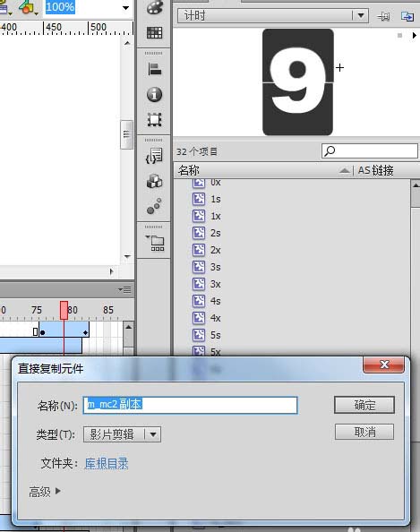This screenshot has width=420, height=532.
Task: Select the end keyframe in the top layer
Action: (x=85, y=333)
